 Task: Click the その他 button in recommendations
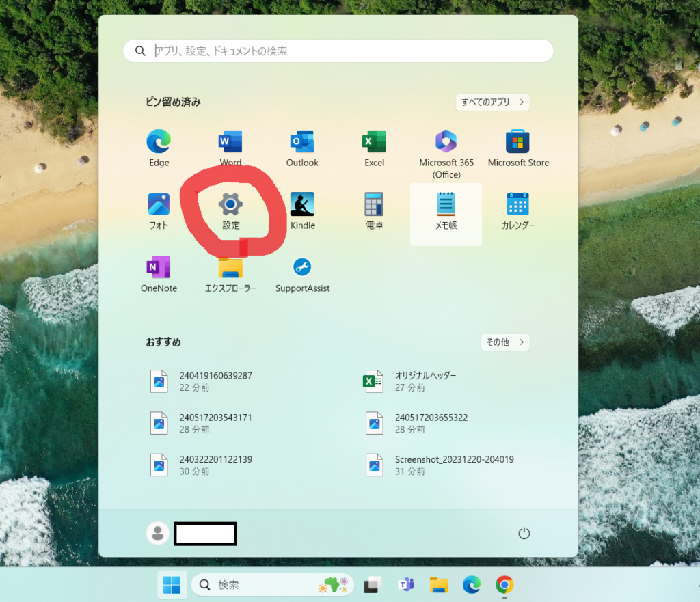pyautogui.click(x=505, y=342)
